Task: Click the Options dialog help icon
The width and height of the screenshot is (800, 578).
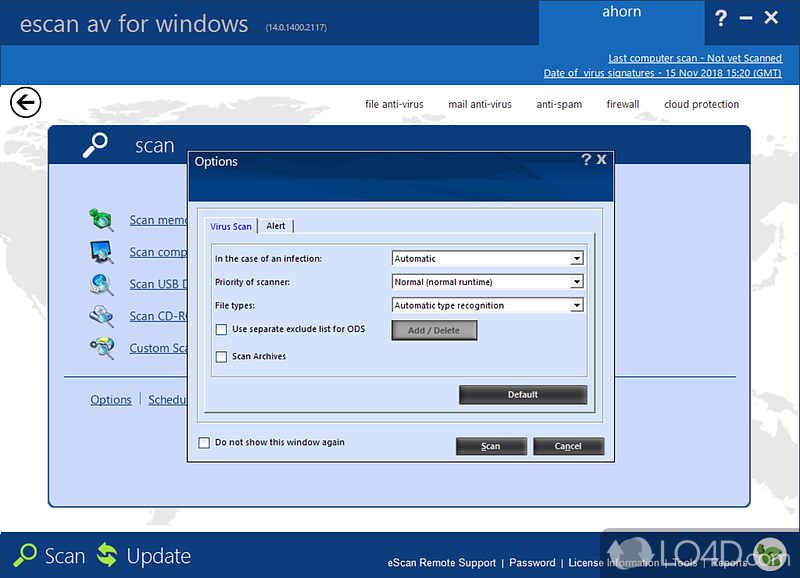Action: (586, 160)
